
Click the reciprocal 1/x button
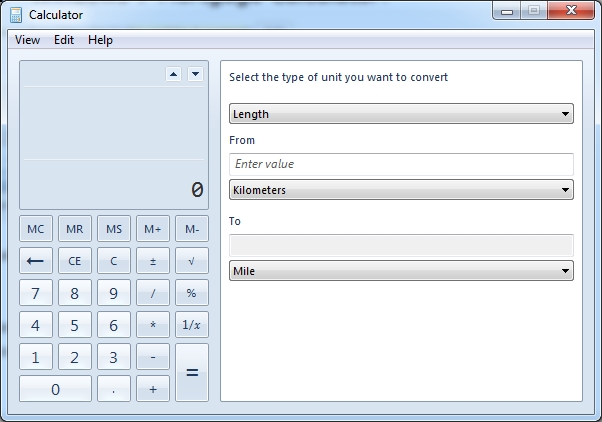pyautogui.click(x=191, y=325)
